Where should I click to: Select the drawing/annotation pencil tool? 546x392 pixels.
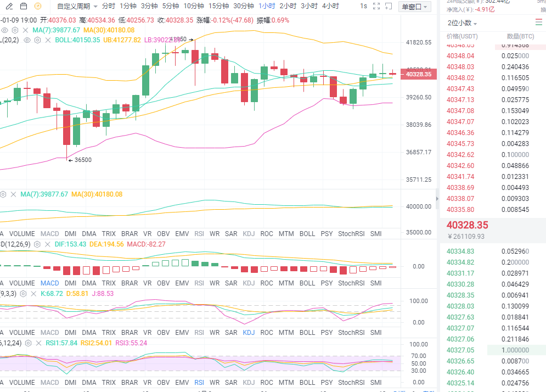[x=9, y=6]
